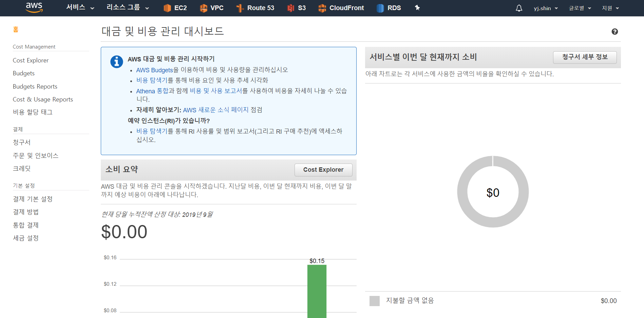Expand the 리소스 그룹 menu

point(128,8)
